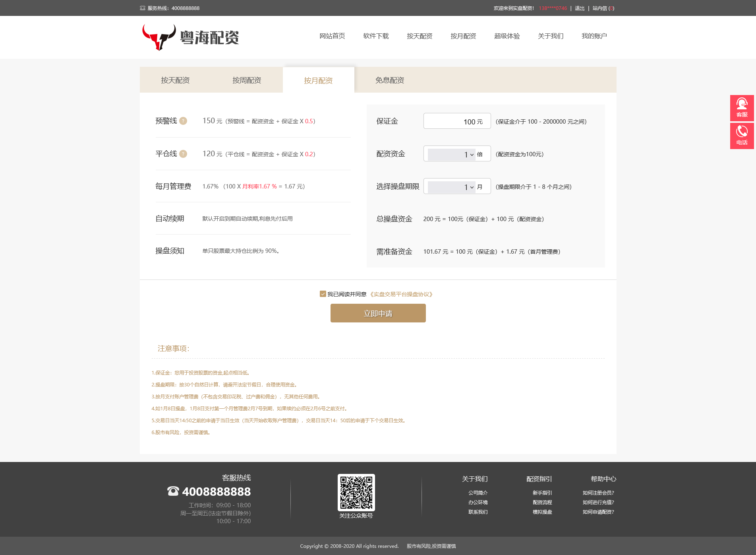Click the 粤海配资 bull logo
The height and width of the screenshot is (555, 756).
(x=191, y=37)
